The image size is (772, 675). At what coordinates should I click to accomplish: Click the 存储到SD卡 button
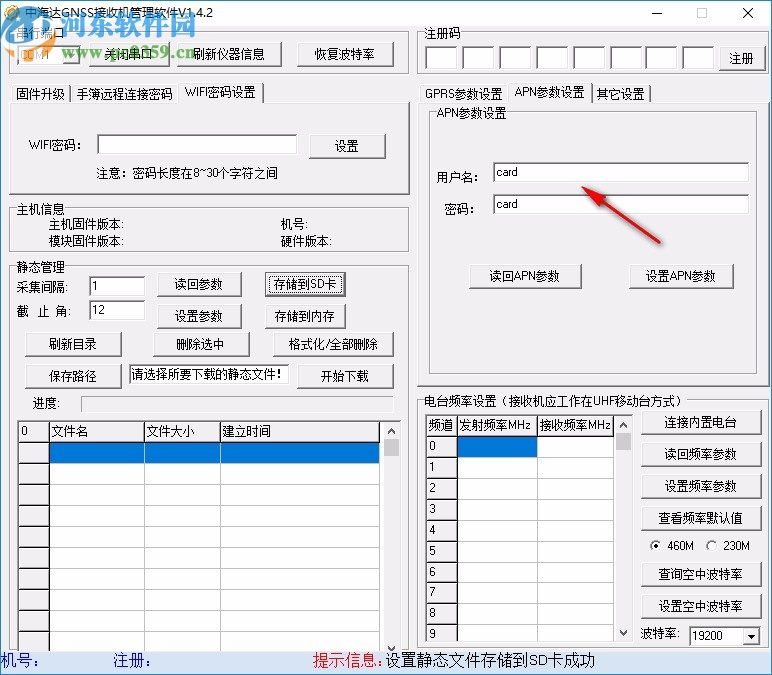pyautogui.click(x=305, y=285)
